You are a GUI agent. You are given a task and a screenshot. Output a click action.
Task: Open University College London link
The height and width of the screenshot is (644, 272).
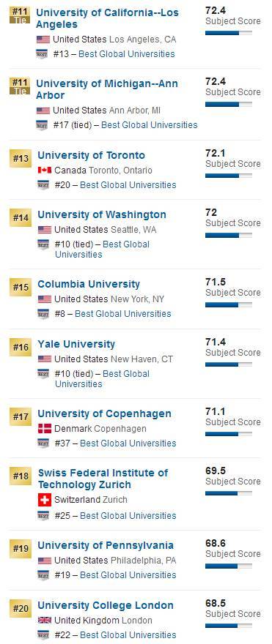coord(106,605)
